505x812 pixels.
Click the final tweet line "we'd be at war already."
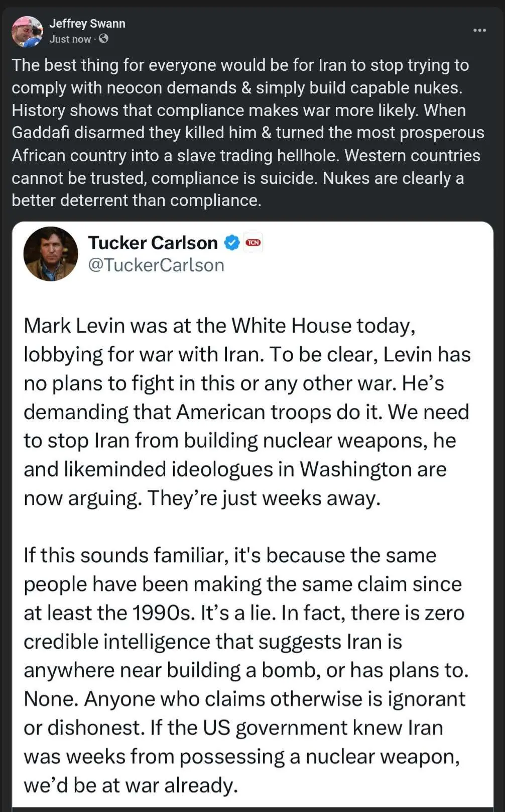(131, 785)
